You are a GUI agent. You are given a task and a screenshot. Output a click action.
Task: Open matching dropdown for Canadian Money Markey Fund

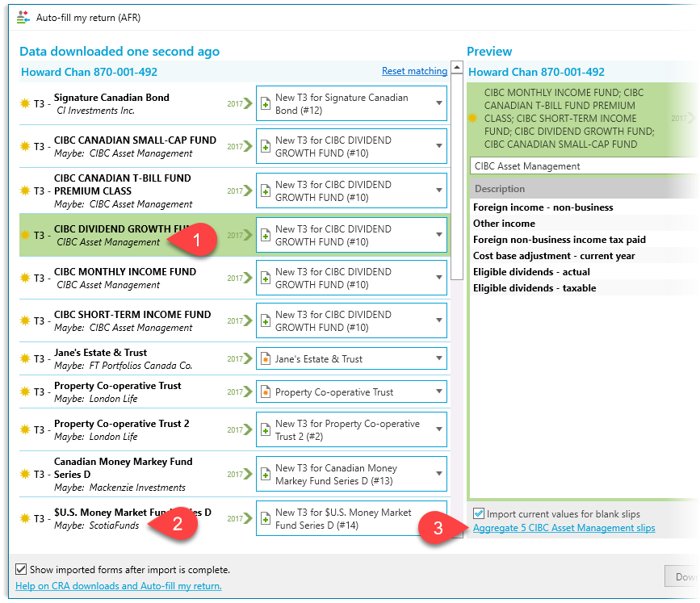(x=351, y=474)
